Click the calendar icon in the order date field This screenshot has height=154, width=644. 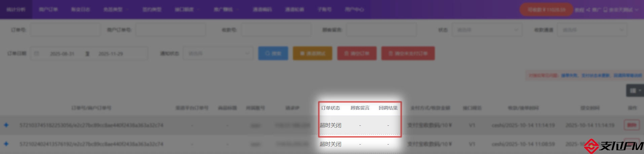pos(37,54)
